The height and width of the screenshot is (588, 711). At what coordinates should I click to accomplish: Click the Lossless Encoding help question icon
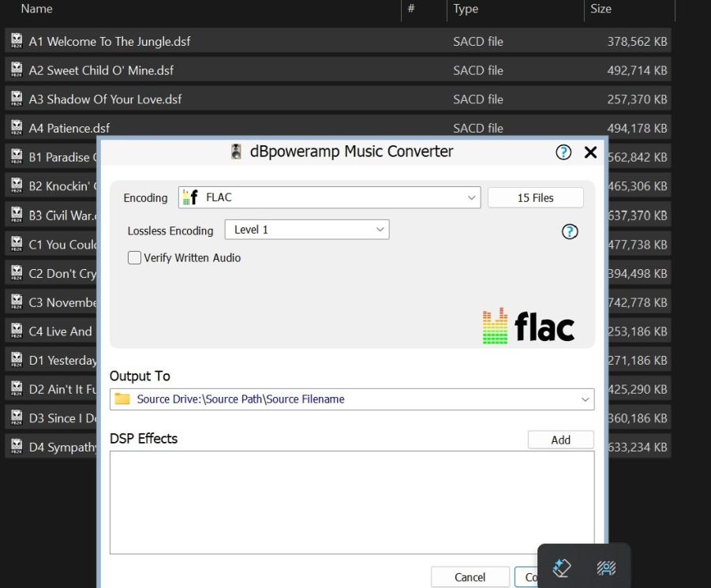pyautogui.click(x=569, y=231)
